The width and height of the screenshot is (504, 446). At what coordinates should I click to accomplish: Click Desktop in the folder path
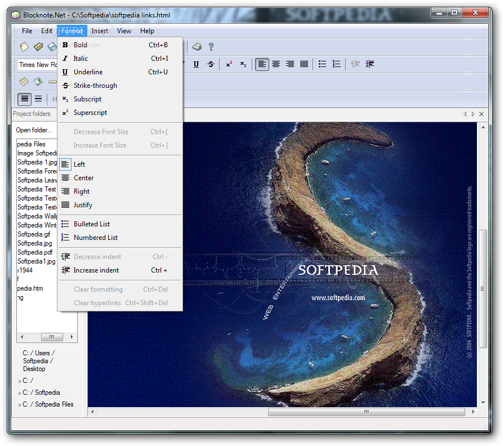34,369
